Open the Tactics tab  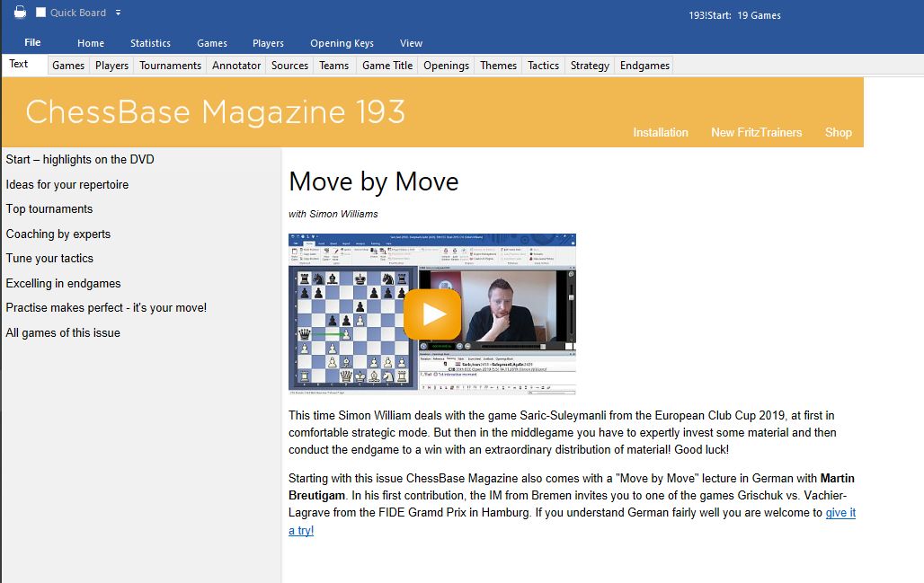coord(543,66)
